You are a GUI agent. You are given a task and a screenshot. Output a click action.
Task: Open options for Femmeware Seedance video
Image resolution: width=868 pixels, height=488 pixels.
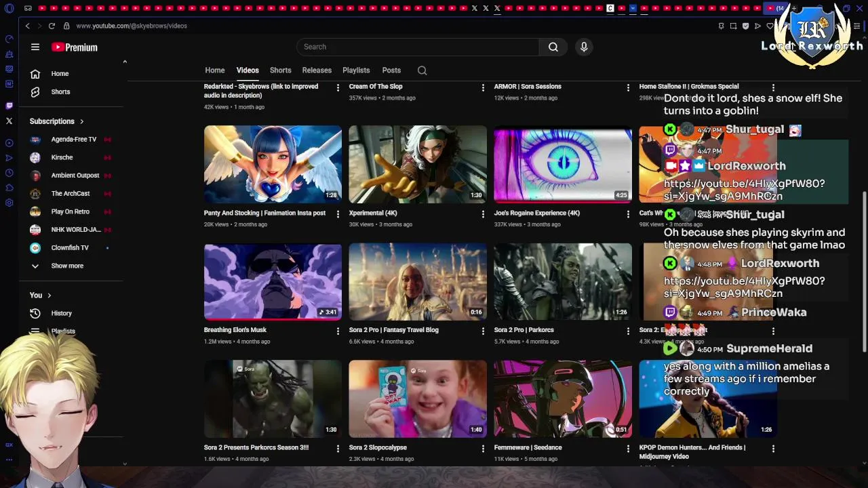(628, 449)
